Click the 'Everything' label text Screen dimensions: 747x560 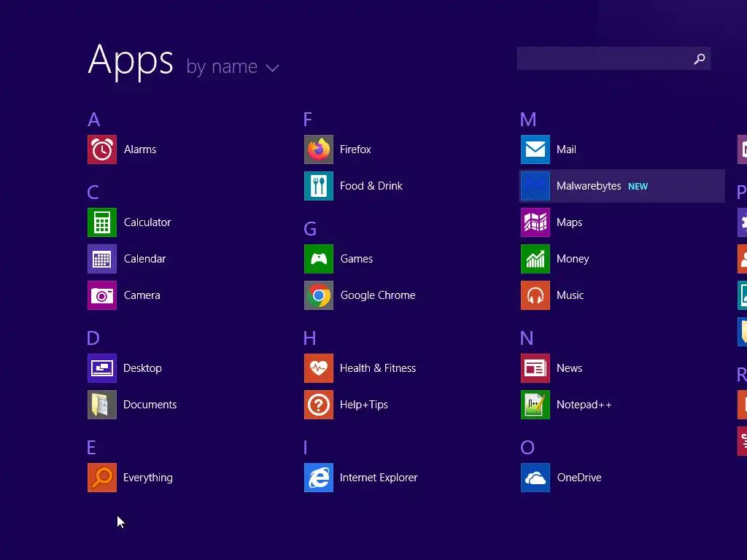pyautogui.click(x=148, y=478)
